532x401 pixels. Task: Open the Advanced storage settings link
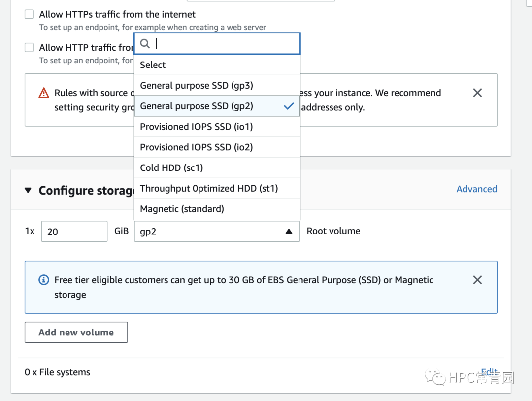point(476,189)
